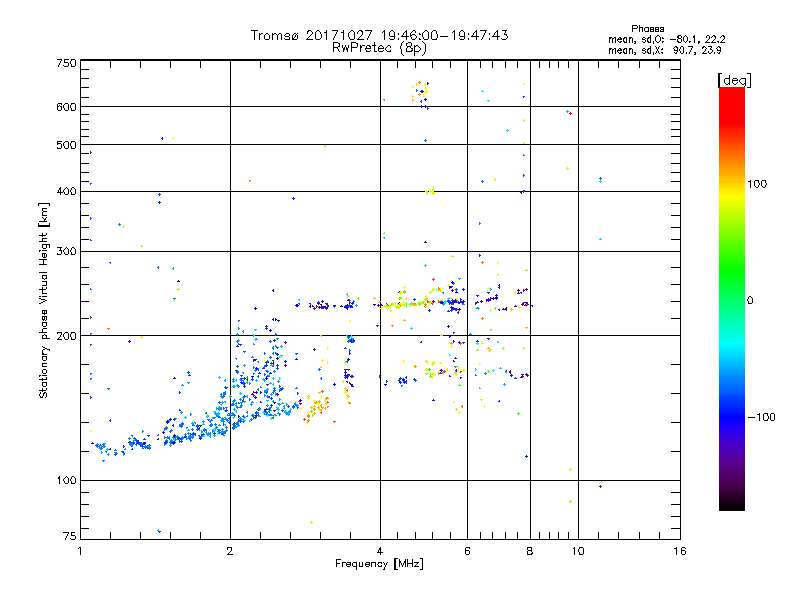Click the y-axis tick label "750"
Image resolution: width=800 pixels, height=600 pixels.
click(66, 63)
